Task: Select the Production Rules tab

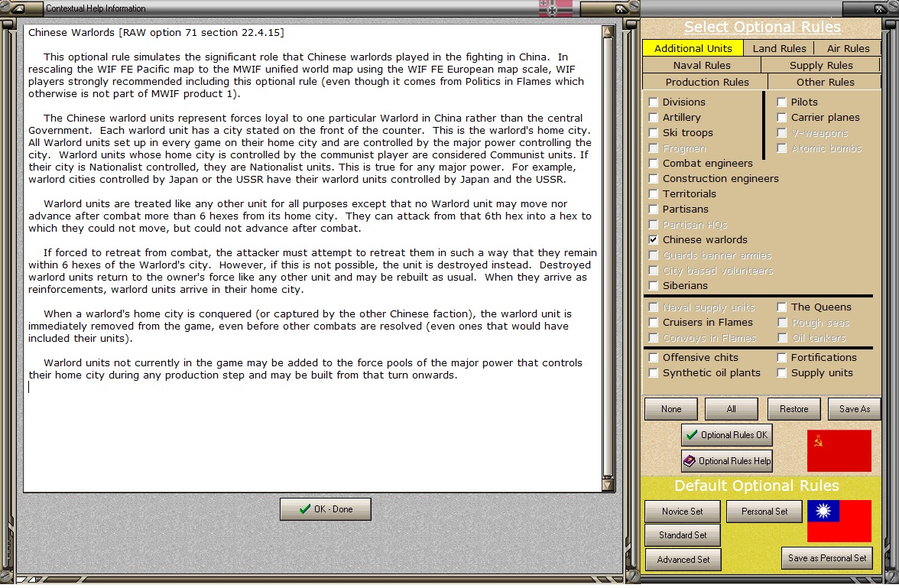Action: tap(706, 82)
